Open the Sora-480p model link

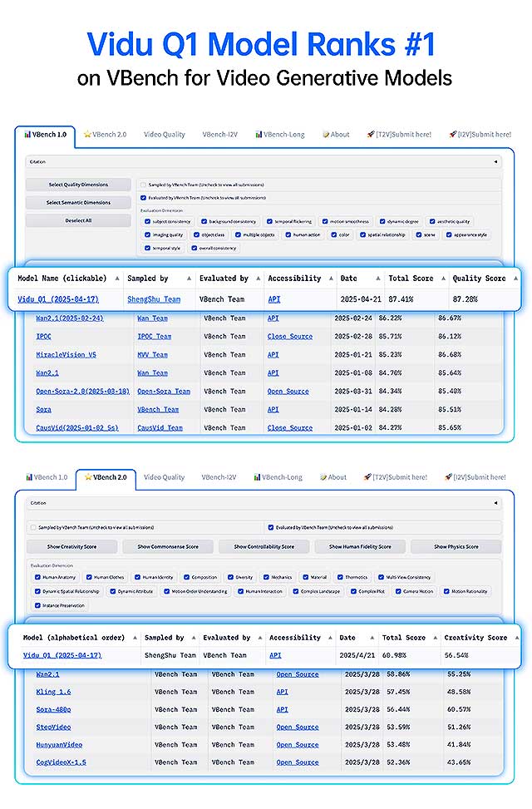[x=53, y=709]
